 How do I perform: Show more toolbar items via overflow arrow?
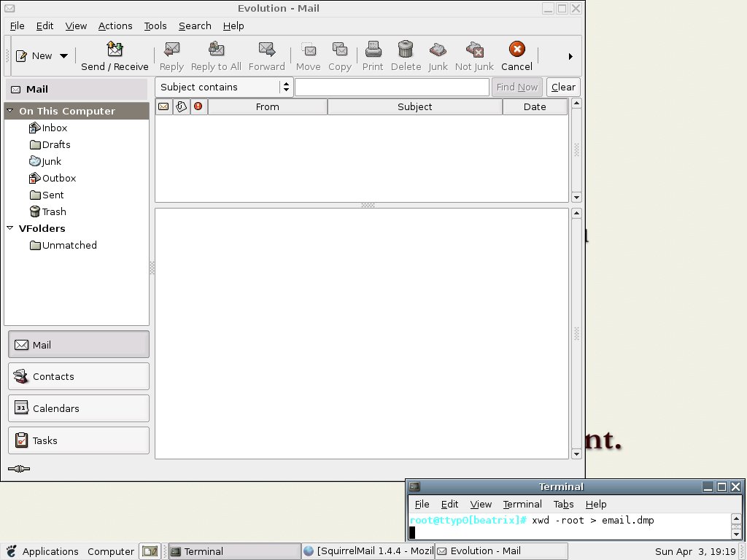(x=570, y=56)
